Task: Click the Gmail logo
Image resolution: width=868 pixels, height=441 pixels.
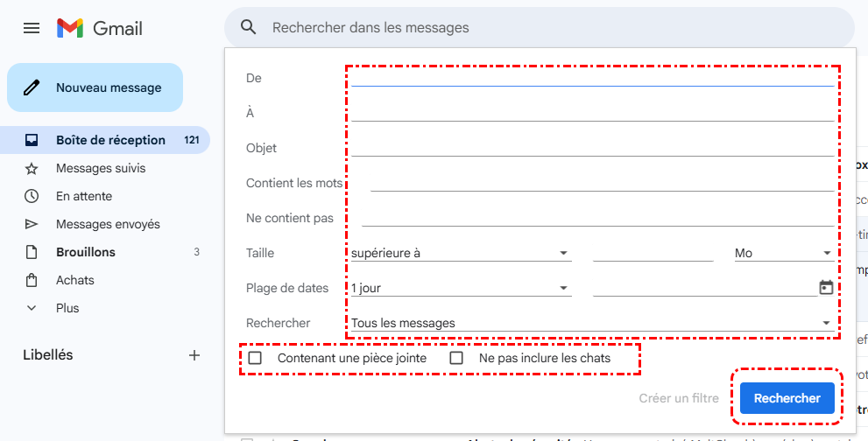Action: click(x=100, y=28)
